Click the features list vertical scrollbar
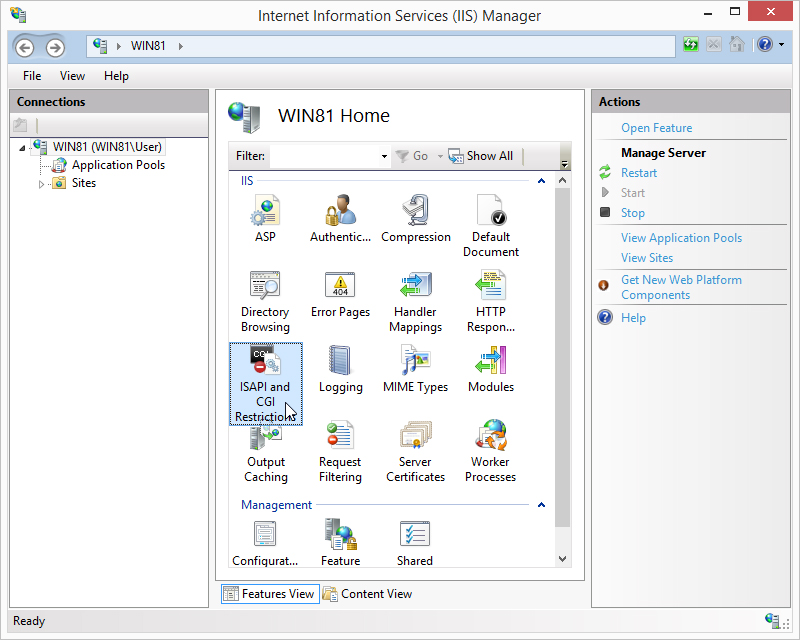 tap(562, 357)
